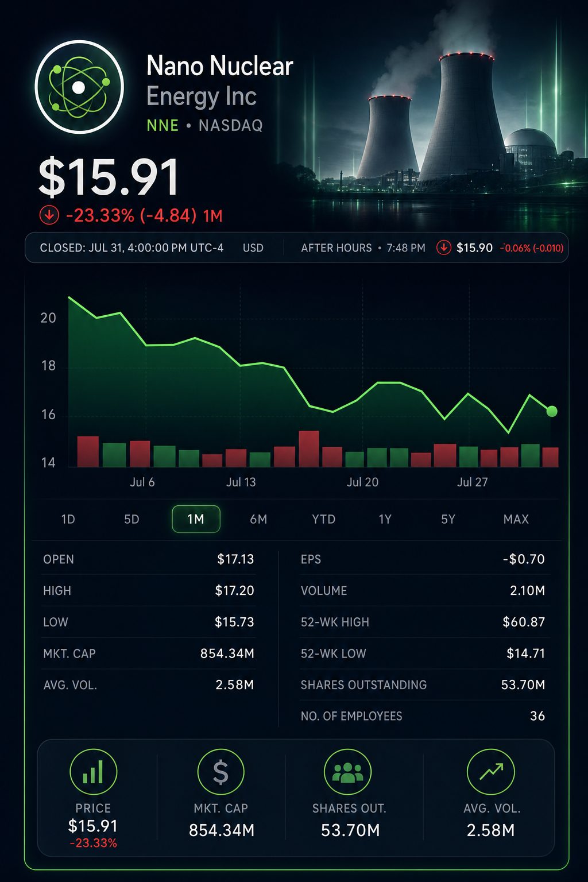Click the NNE ticker symbol
Image resolution: width=588 pixels, height=882 pixels.
pos(163,125)
